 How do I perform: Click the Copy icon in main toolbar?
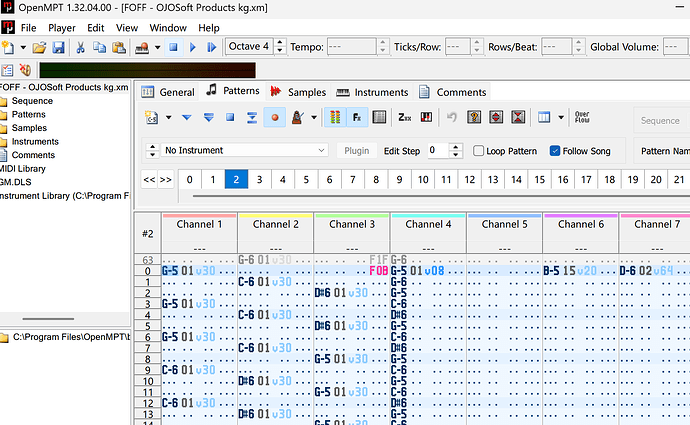pos(99,47)
